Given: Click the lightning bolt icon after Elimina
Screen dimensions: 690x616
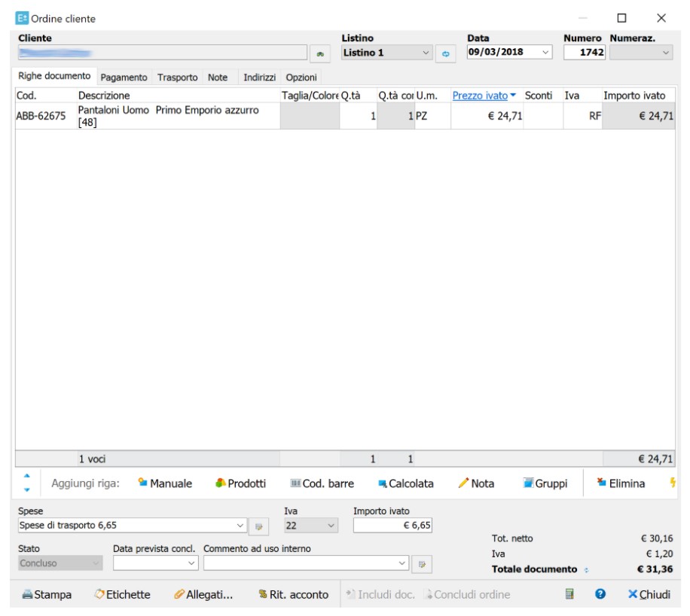Looking at the screenshot, I should [671, 484].
